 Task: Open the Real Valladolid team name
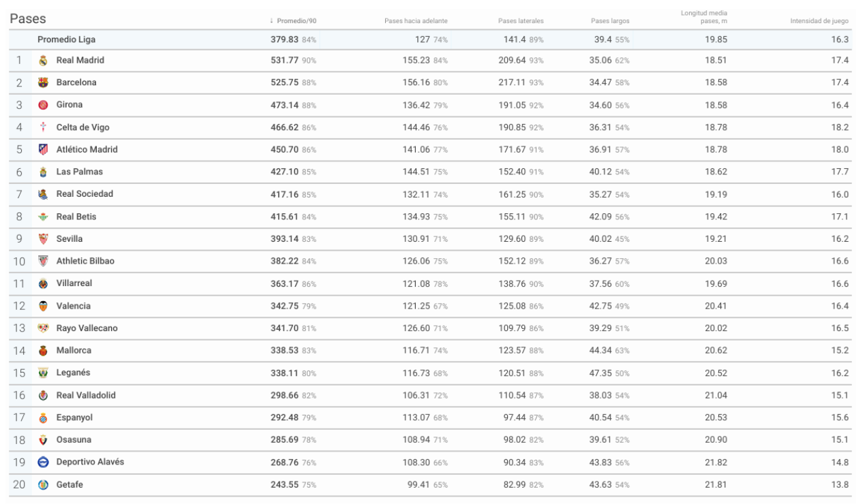tap(85, 395)
